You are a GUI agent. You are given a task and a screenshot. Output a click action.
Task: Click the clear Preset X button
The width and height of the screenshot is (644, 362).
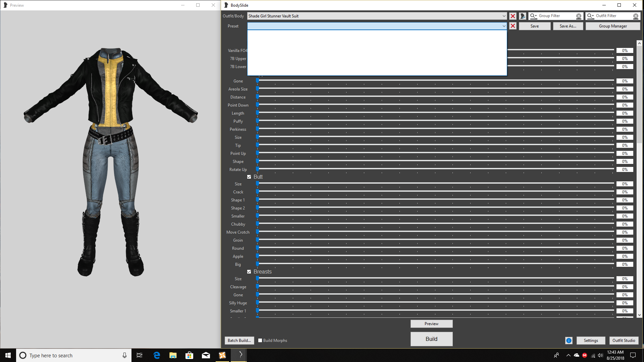click(x=513, y=25)
